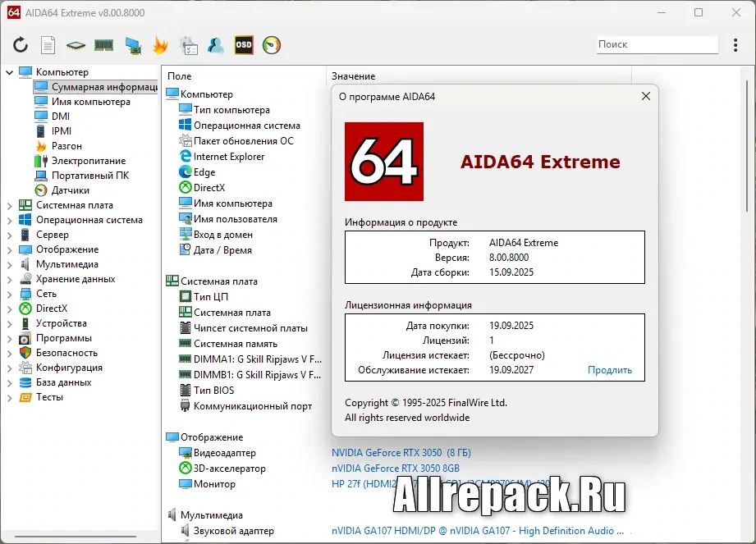Open the SensorPanel gauge toolbar icon
This screenshot has width=756, height=544.
[272, 45]
